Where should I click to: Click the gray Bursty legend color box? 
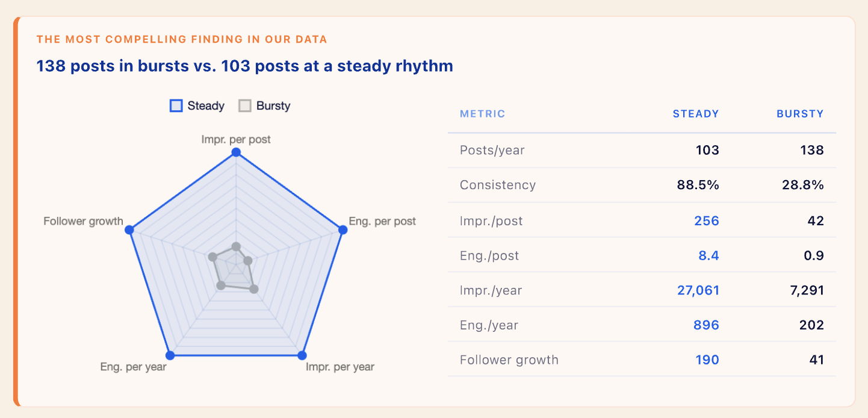point(244,106)
